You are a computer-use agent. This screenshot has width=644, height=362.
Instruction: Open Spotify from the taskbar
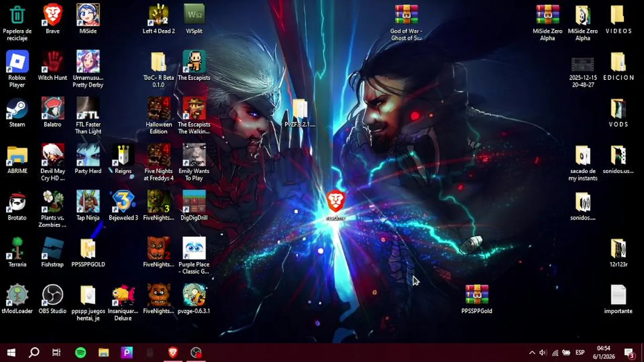tap(80, 352)
